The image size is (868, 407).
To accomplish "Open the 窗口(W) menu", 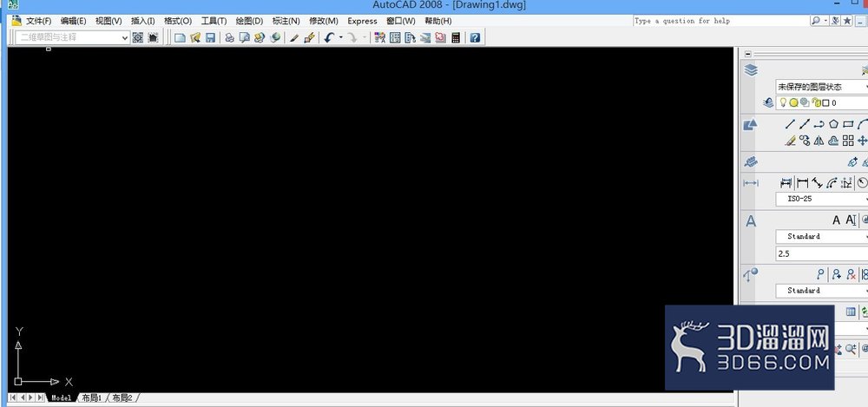I will (x=401, y=21).
